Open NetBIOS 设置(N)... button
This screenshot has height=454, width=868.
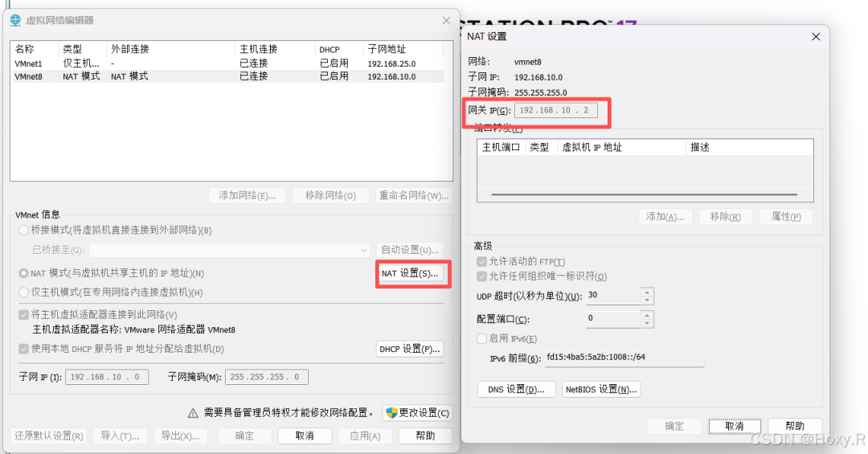[601, 389]
